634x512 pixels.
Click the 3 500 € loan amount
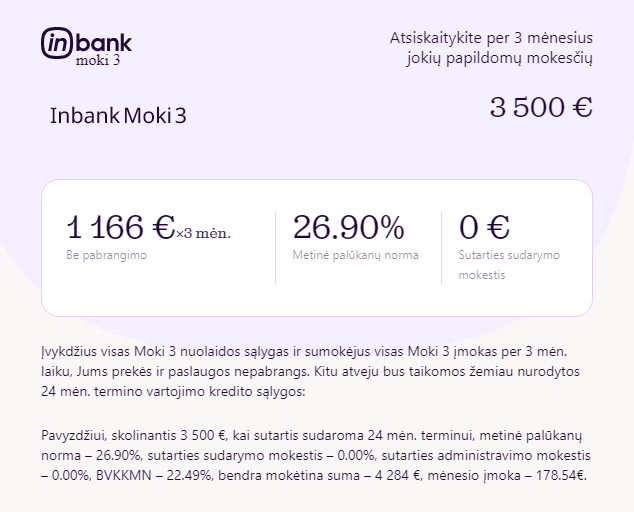click(x=540, y=107)
